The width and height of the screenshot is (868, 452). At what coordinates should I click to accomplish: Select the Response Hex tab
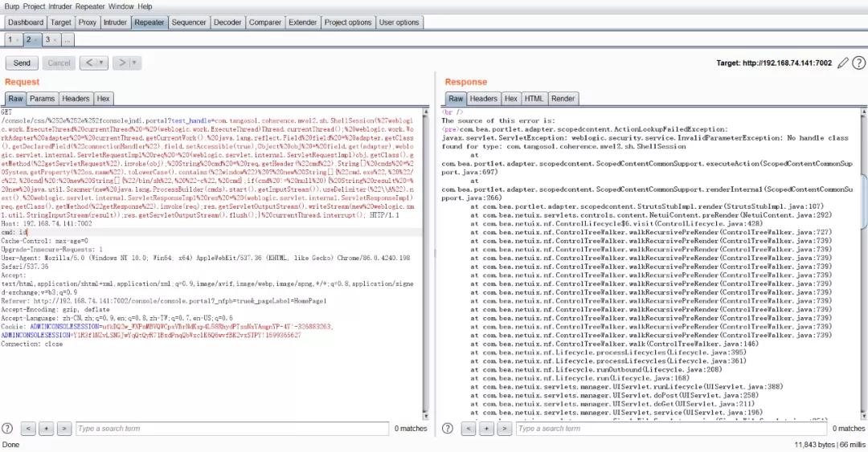point(511,99)
